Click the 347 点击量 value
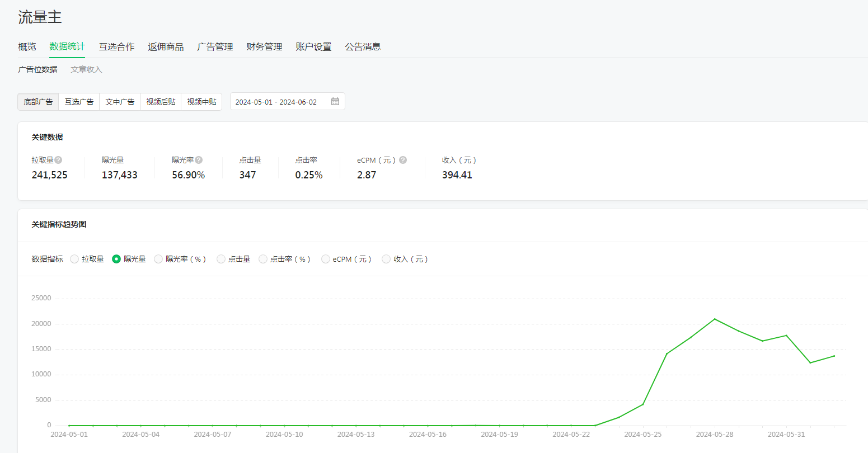 click(x=247, y=175)
